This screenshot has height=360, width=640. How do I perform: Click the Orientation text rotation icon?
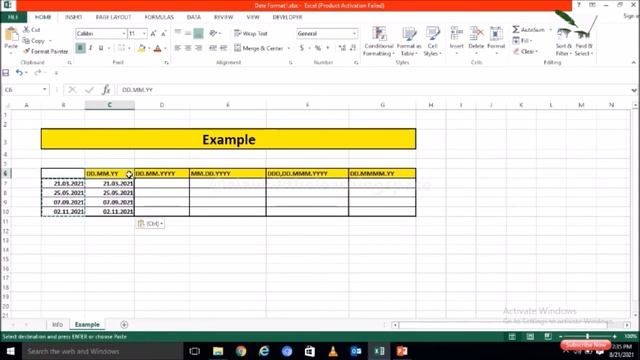(x=213, y=33)
